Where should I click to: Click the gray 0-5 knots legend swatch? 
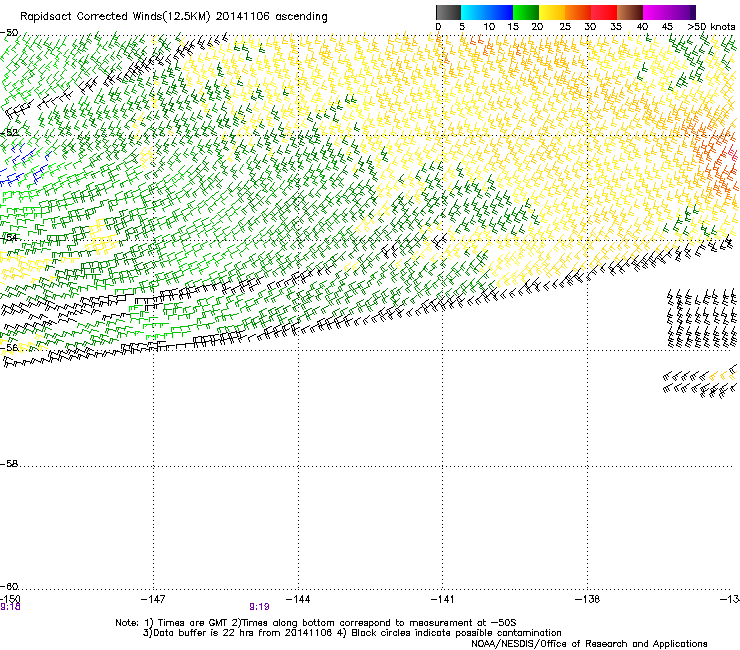(448, 12)
